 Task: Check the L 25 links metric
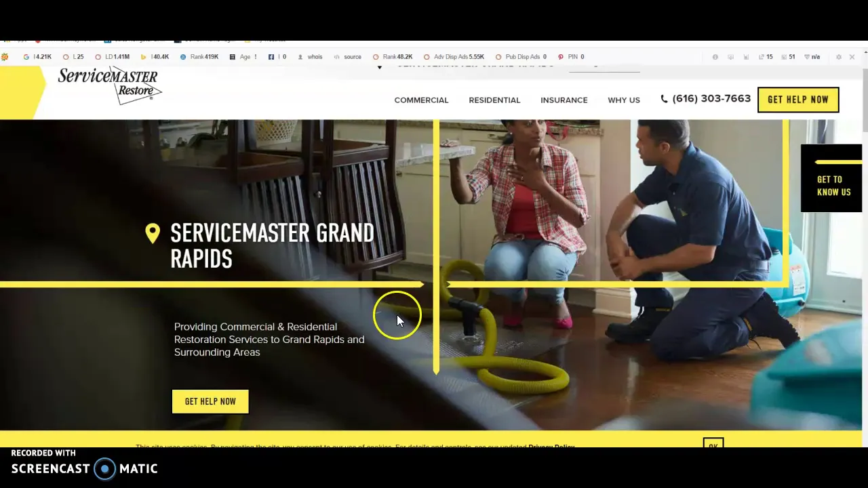(73, 57)
